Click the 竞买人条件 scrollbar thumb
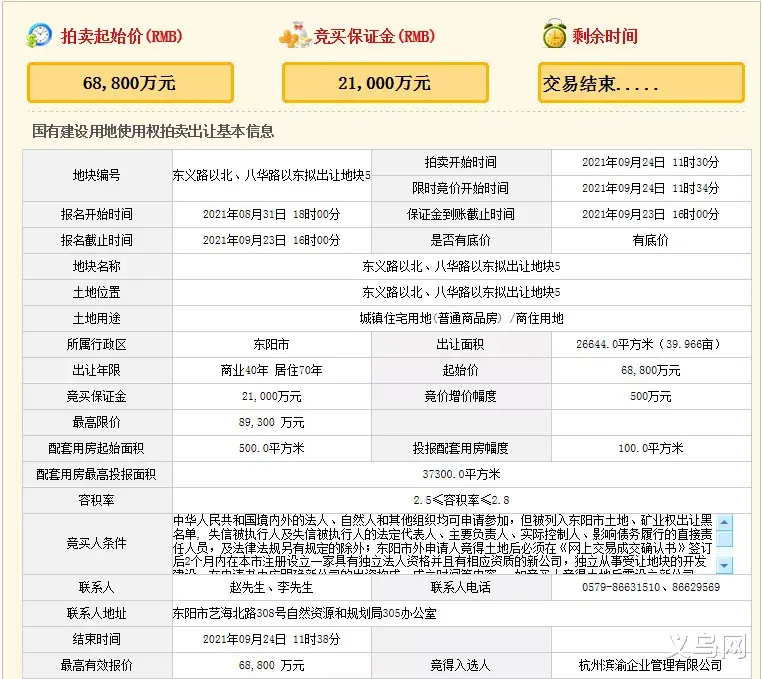 click(724, 539)
